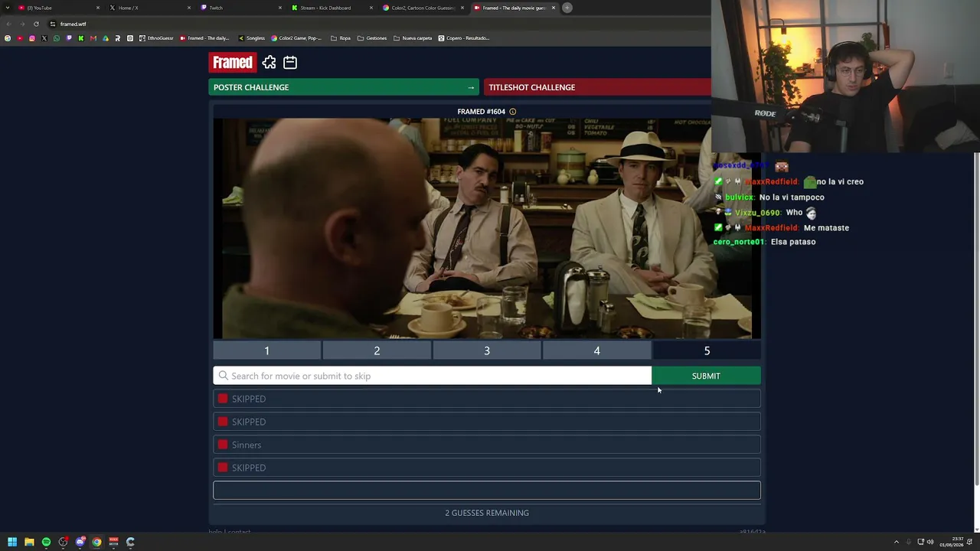The height and width of the screenshot is (551, 980).
Task: View movie frame 5
Action: click(707, 350)
